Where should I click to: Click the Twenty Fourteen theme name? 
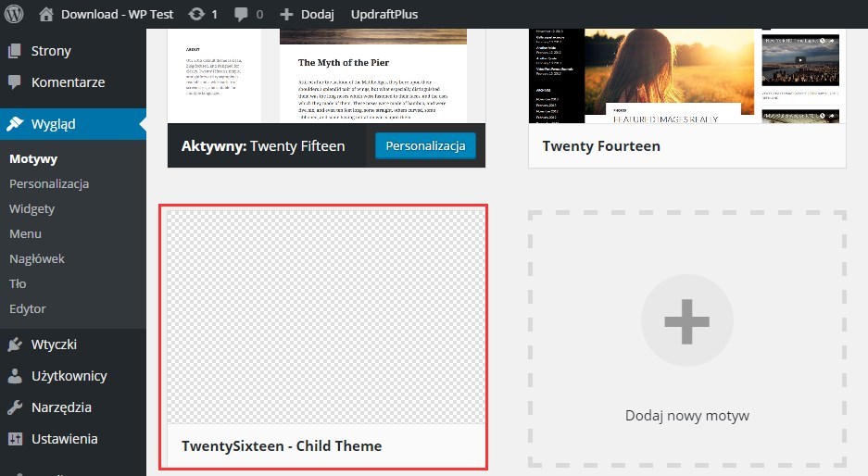[601, 146]
